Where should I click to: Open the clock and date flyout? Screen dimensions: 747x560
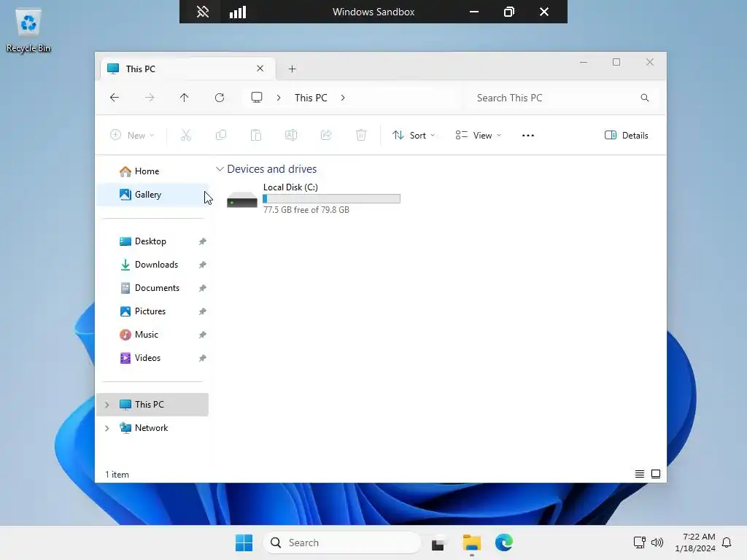695,542
